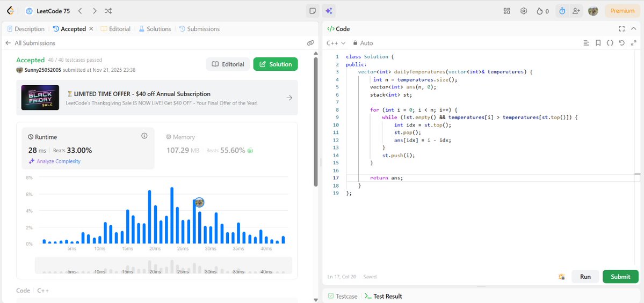This screenshot has width=644, height=303.
Task: Click the bookmark icon in editor toolbar
Action: 598,43
